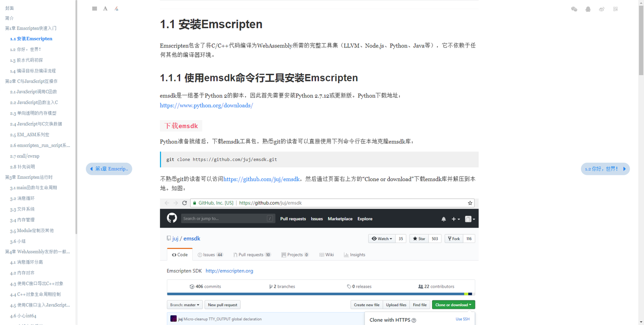Share the page via the WeChat icon
Screen dimensions: 644x325
point(574,8)
